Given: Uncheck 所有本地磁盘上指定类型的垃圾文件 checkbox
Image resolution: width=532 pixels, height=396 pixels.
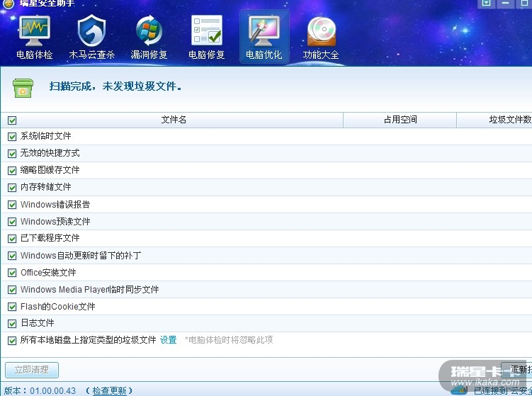Looking at the screenshot, I should click(12, 341).
